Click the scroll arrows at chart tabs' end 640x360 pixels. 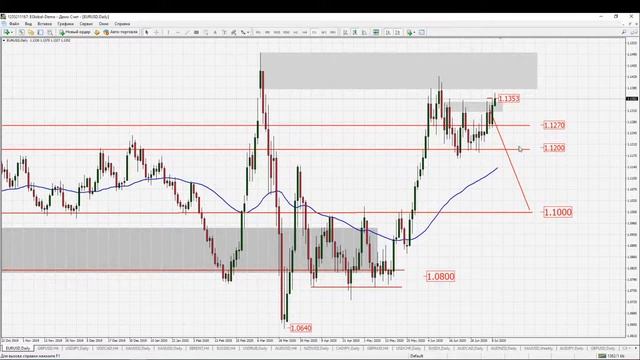[x=633, y=348]
